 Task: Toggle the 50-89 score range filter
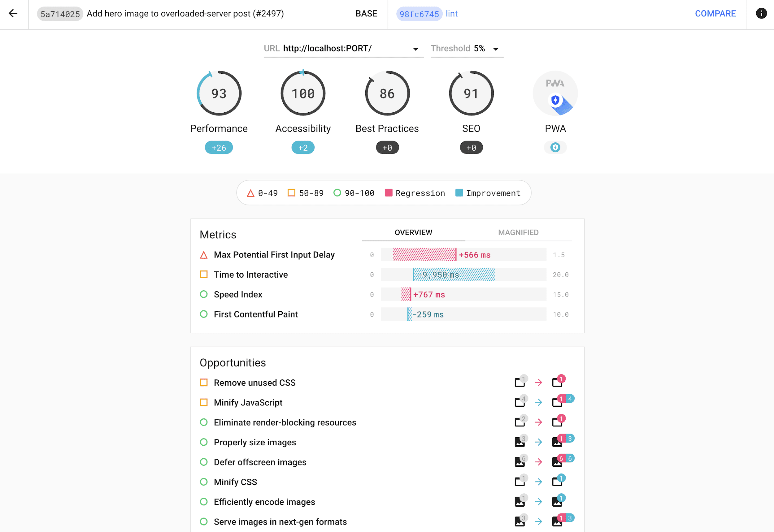point(306,193)
